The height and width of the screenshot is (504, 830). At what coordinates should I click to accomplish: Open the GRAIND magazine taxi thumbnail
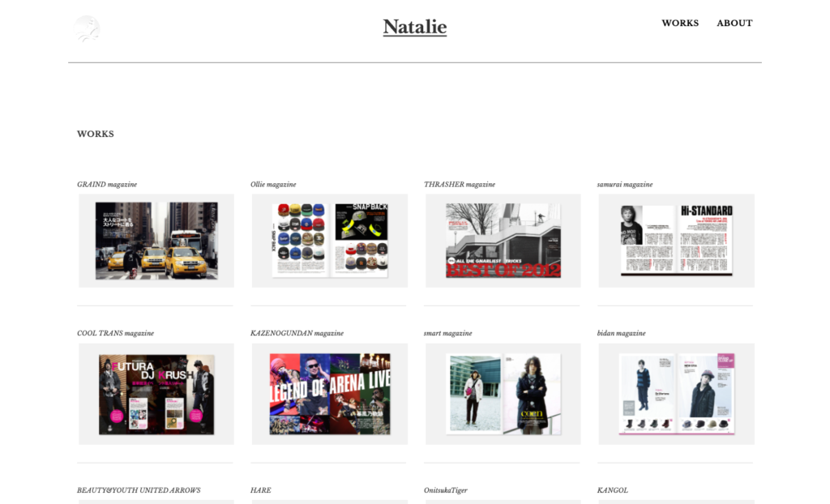click(156, 241)
